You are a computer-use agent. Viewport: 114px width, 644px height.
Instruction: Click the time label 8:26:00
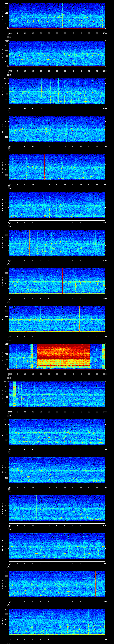click(x=9, y=412)
